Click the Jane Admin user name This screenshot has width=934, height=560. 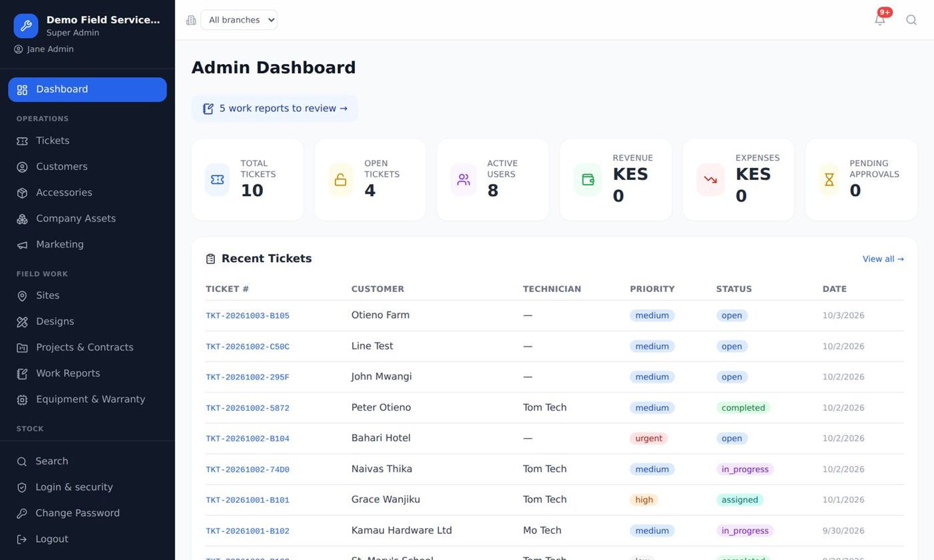pyautogui.click(x=50, y=49)
